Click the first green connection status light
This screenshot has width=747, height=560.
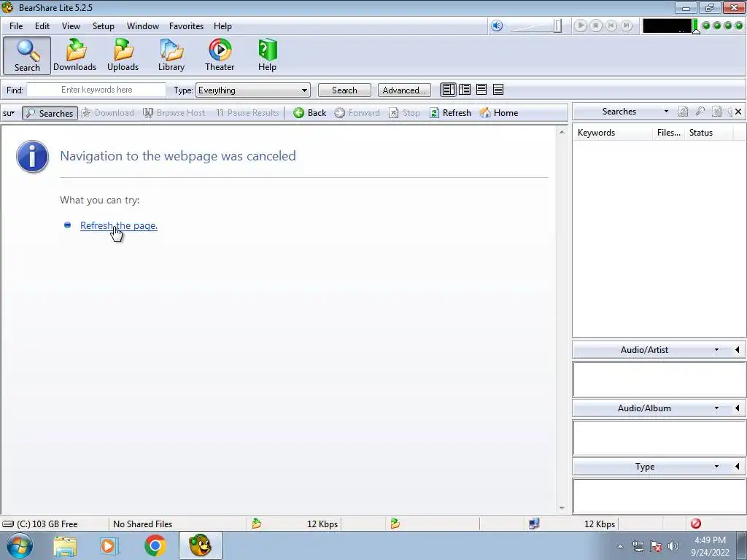pos(706,26)
